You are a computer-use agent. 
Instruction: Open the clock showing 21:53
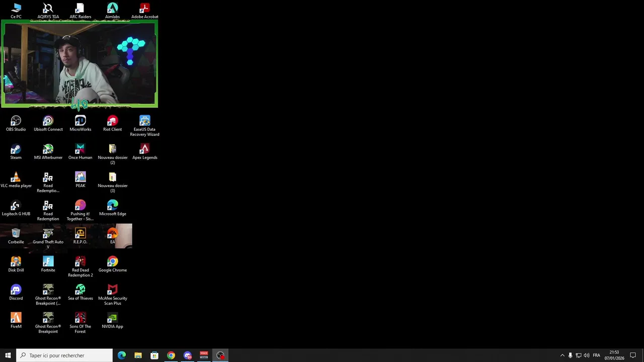[614, 355]
